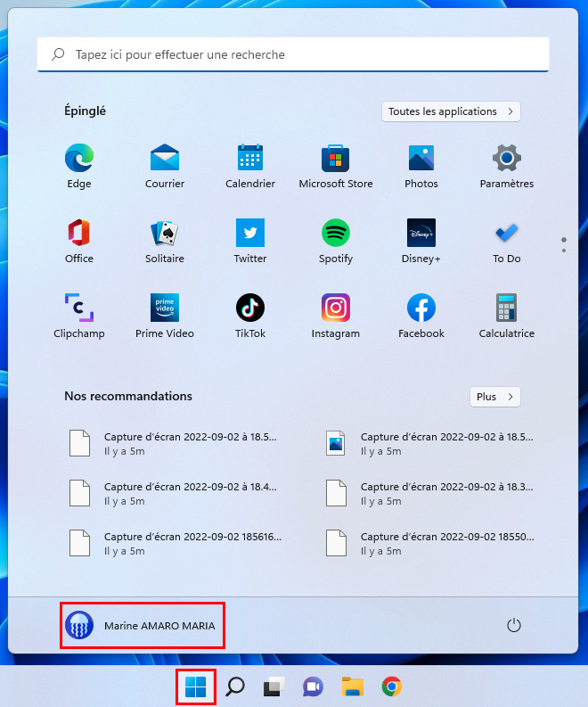Open the Calculatrice calculator
Viewport: 588px width, 707px height.
pos(506,316)
